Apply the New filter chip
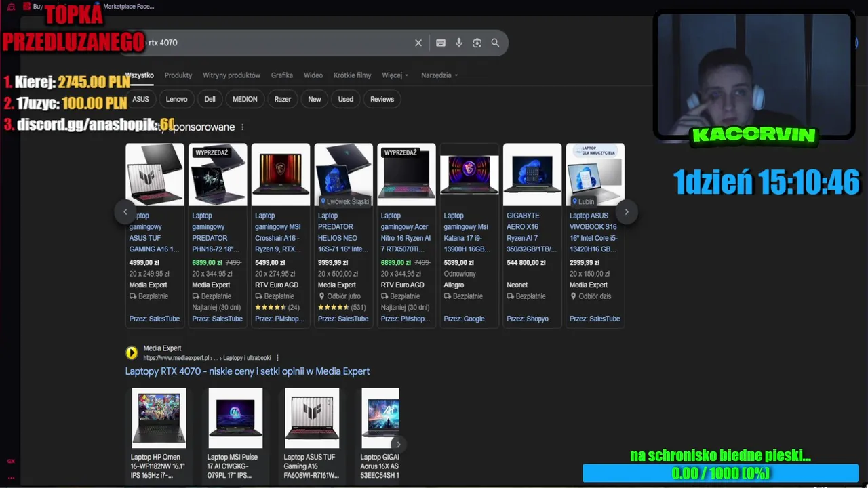This screenshot has height=488, width=868. coord(315,99)
